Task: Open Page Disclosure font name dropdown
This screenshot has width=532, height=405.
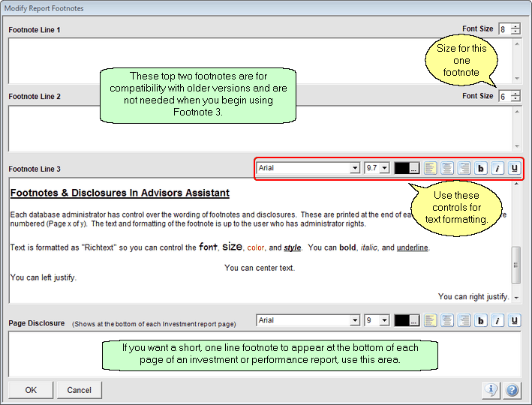Action: click(355, 321)
